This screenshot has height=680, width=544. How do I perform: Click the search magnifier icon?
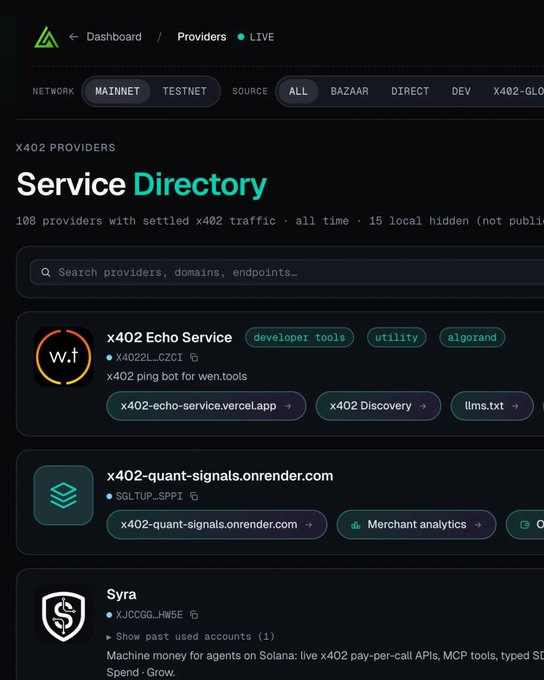[46, 272]
